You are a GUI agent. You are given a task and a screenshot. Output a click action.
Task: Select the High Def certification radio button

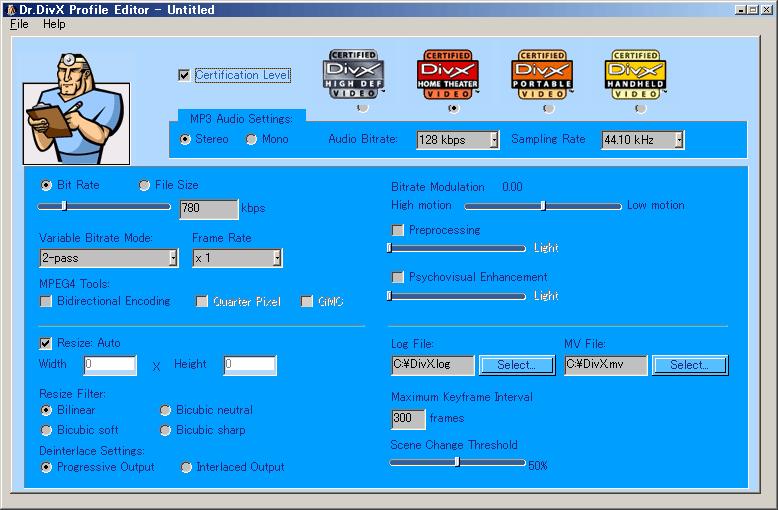[363, 108]
